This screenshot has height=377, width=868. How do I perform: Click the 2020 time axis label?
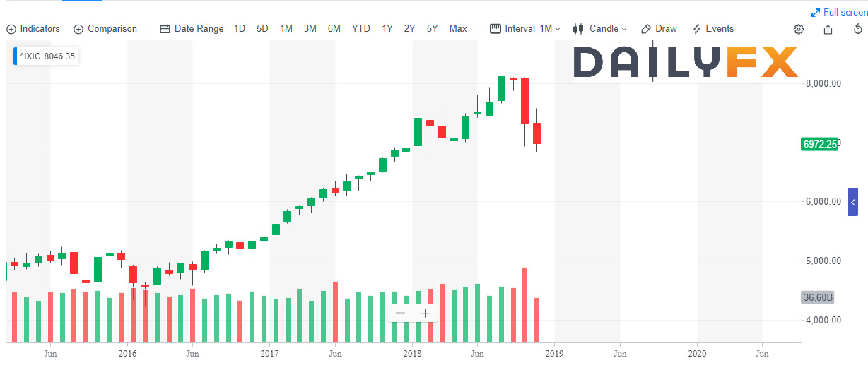click(x=697, y=352)
